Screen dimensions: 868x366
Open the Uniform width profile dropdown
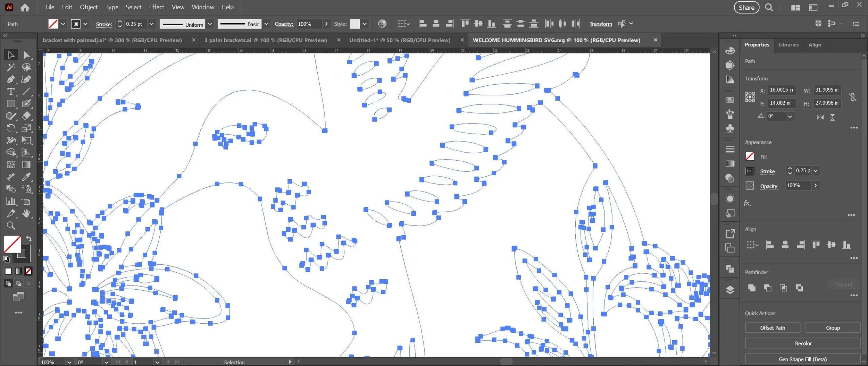[x=210, y=24]
